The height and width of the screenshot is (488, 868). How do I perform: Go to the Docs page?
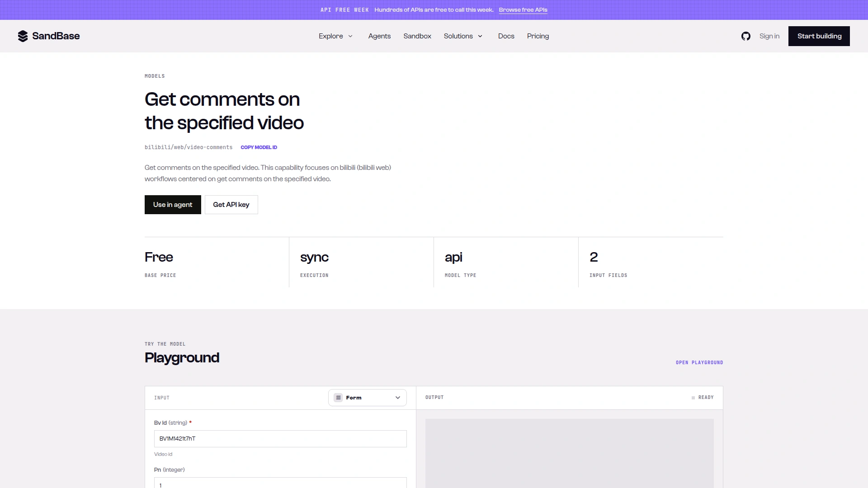click(506, 36)
